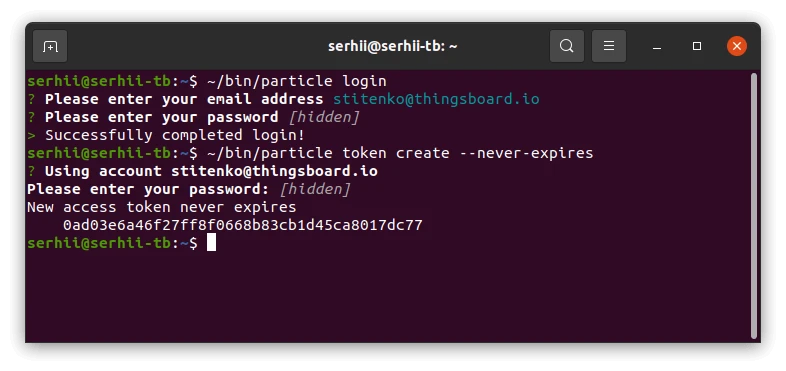Click the empty terminal area below the prompt
This screenshot has width=786, height=371.
pyautogui.click(x=388, y=298)
